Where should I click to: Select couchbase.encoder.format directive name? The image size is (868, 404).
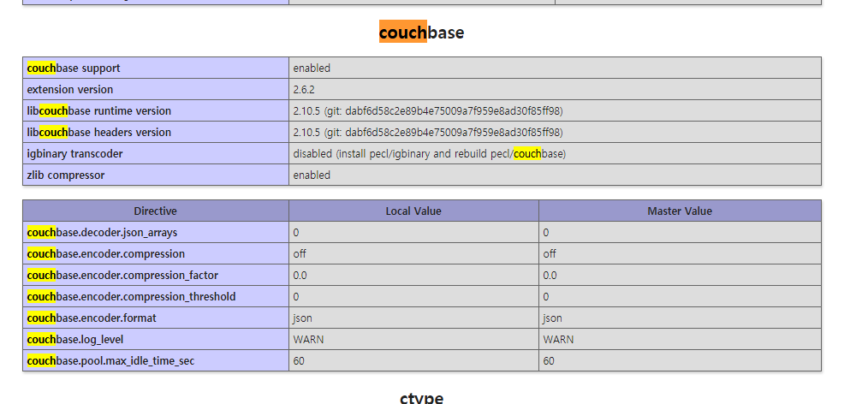[x=92, y=318]
